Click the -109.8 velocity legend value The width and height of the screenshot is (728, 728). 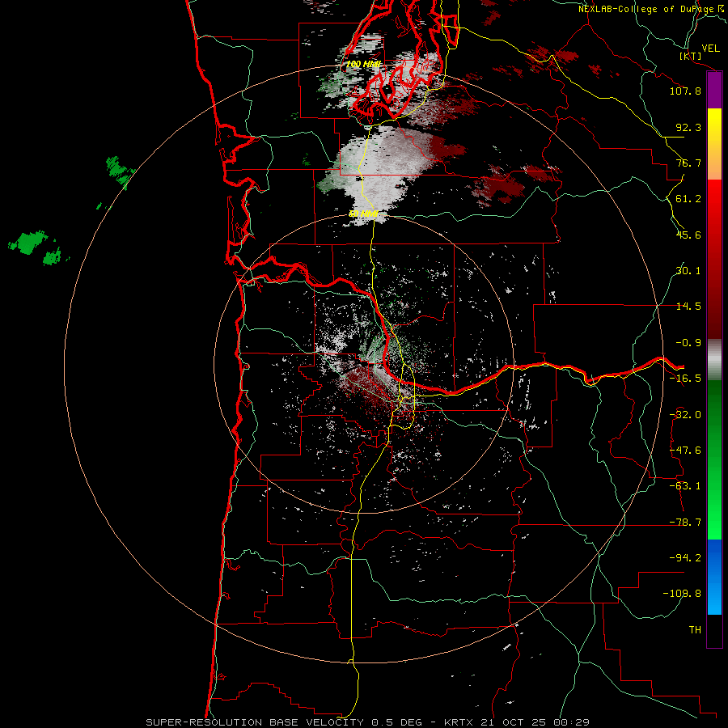(x=683, y=594)
